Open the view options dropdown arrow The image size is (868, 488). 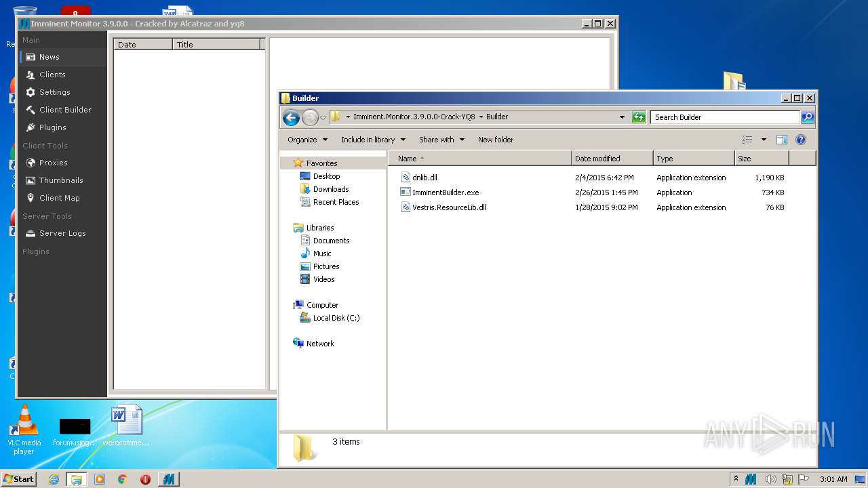click(x=764, y=140)
